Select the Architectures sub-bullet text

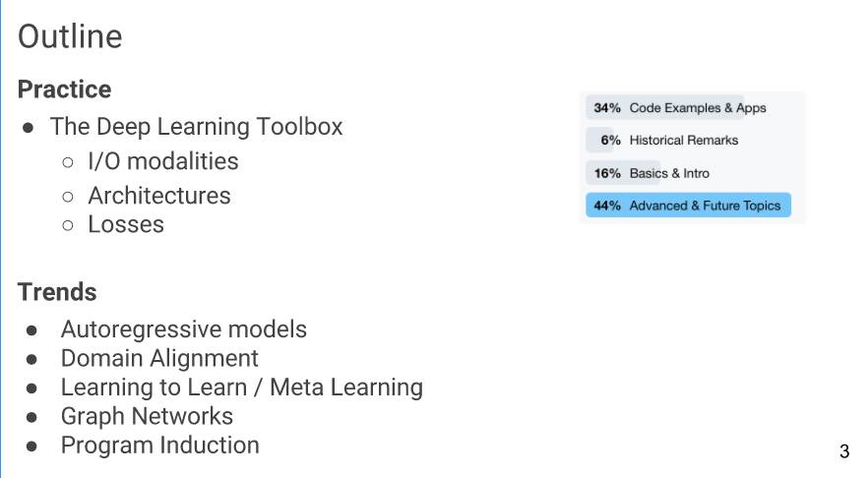pyautogui.click(x=158, y=196)
